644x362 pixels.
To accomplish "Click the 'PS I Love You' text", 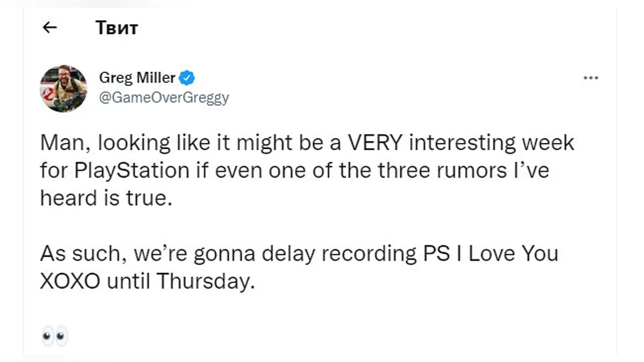I will [488, 254].
